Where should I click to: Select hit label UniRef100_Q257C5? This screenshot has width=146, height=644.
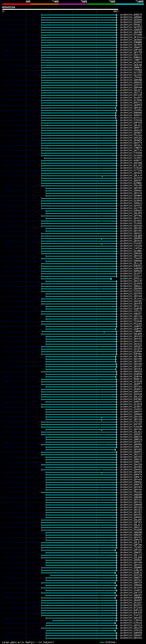131,85
